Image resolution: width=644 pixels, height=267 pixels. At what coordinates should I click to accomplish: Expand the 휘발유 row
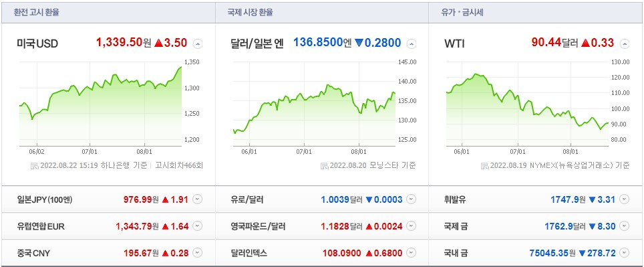coord(624,199)
